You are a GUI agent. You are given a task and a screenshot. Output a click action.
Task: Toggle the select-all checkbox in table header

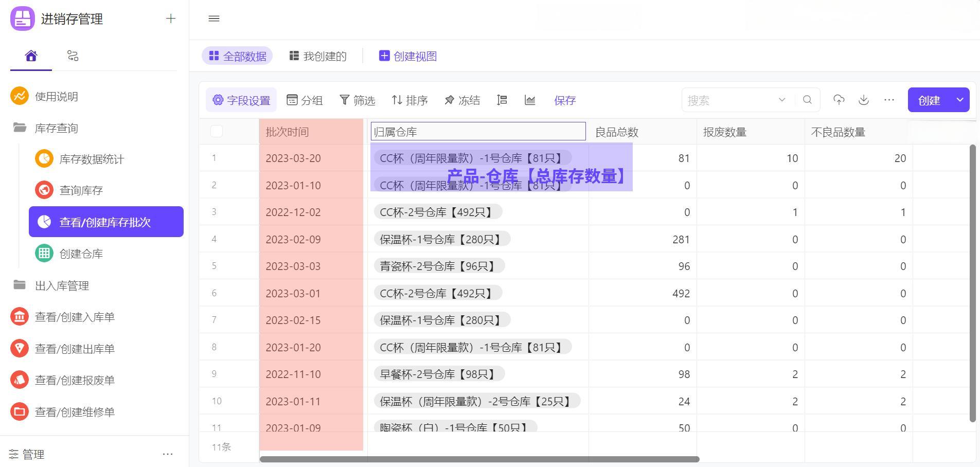coord(217,132)
